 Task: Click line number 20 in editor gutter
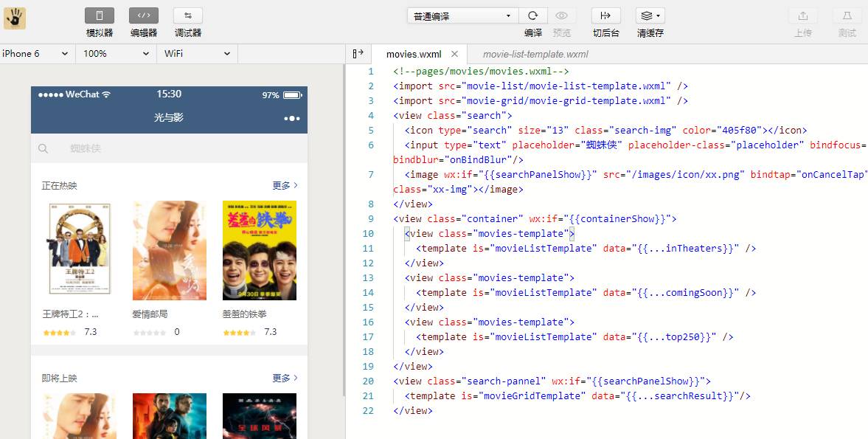pyautogui.click(x=368, y=381)
